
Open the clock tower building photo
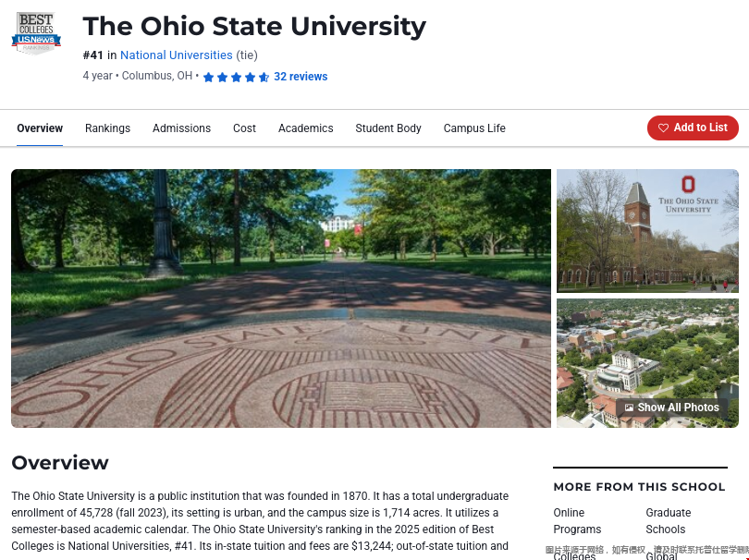pyautogui.click(x=647, y=231)
